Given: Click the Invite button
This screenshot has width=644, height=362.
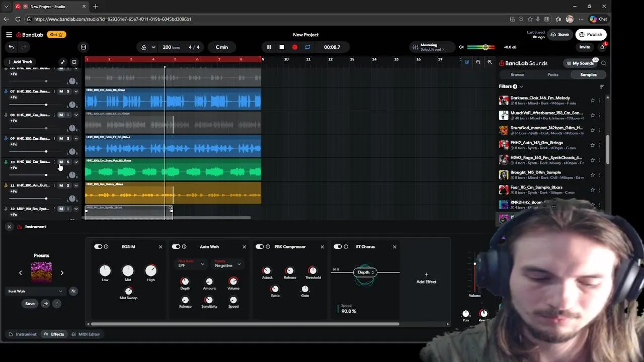Looking at the screenshot, I should pyautogui.click(x=585, y=47).
